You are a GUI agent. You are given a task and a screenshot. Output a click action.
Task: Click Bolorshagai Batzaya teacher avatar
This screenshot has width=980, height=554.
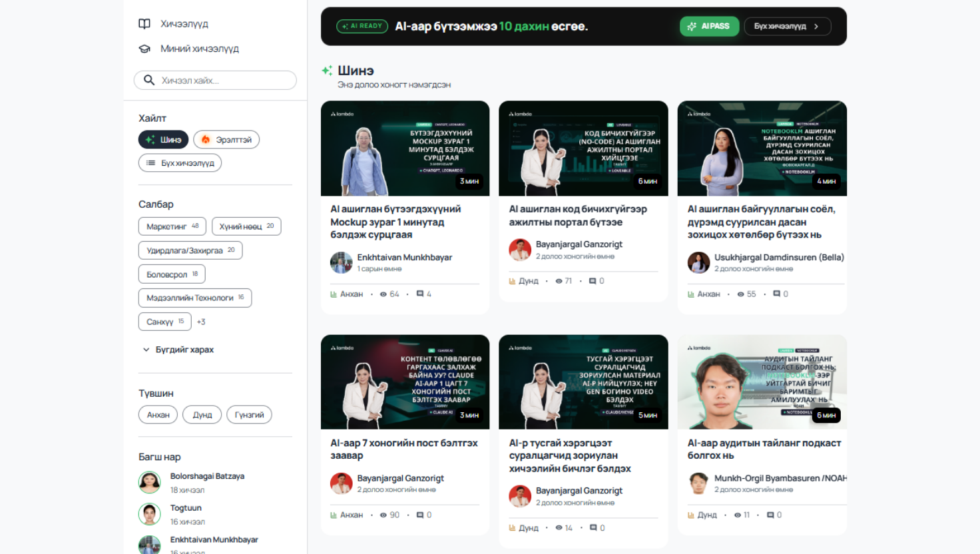149,482
